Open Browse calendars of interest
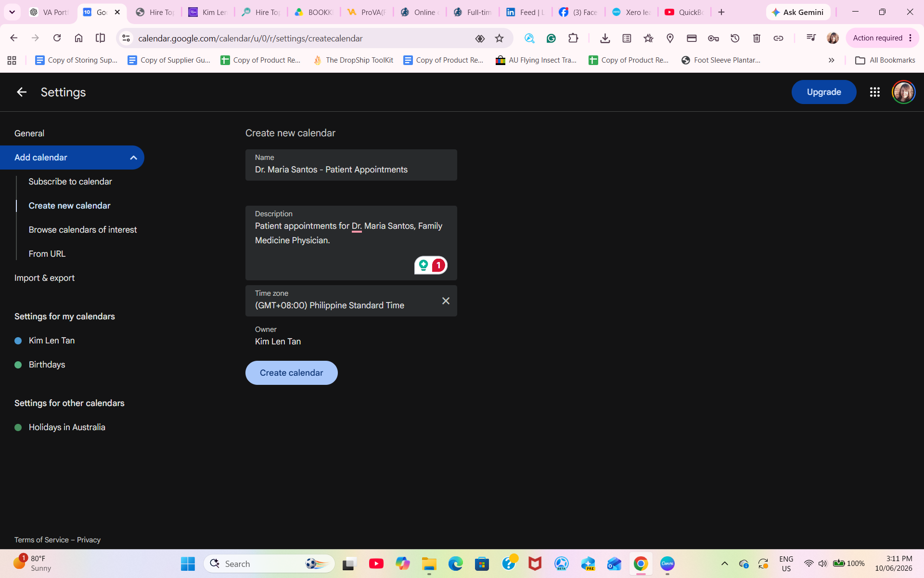Image resolution: width=924 pixels, height=578 pixels. click(x=83, y=230)
